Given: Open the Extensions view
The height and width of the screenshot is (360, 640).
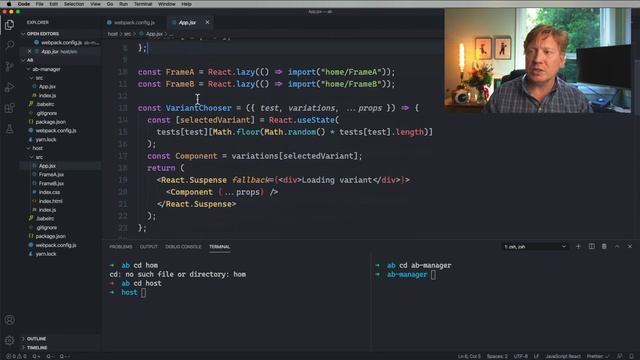Looking at the screenshot, I should tap(9, 108).
